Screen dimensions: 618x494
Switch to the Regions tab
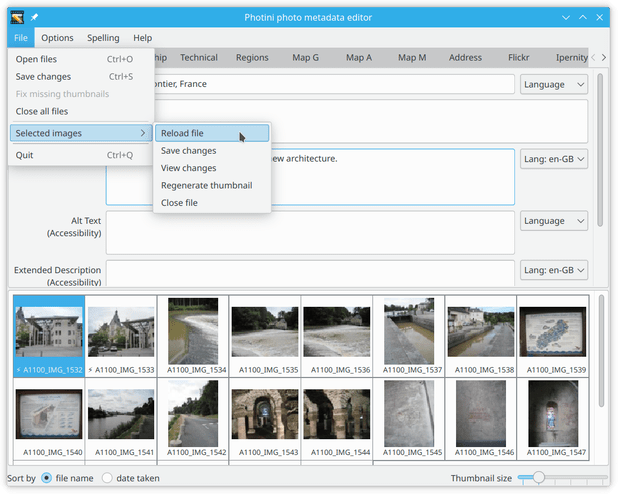click(x=252, y=58)
